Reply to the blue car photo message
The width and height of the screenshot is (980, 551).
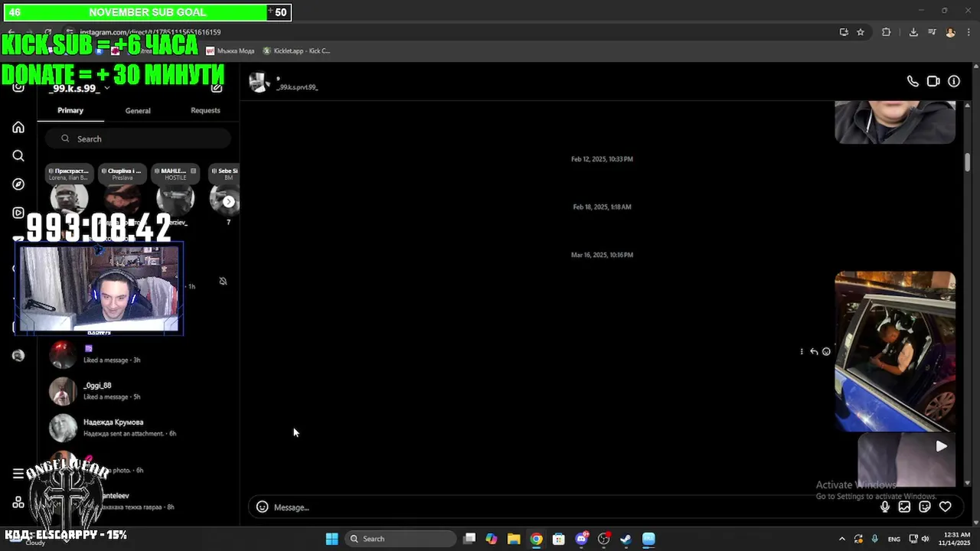[814, 351]
